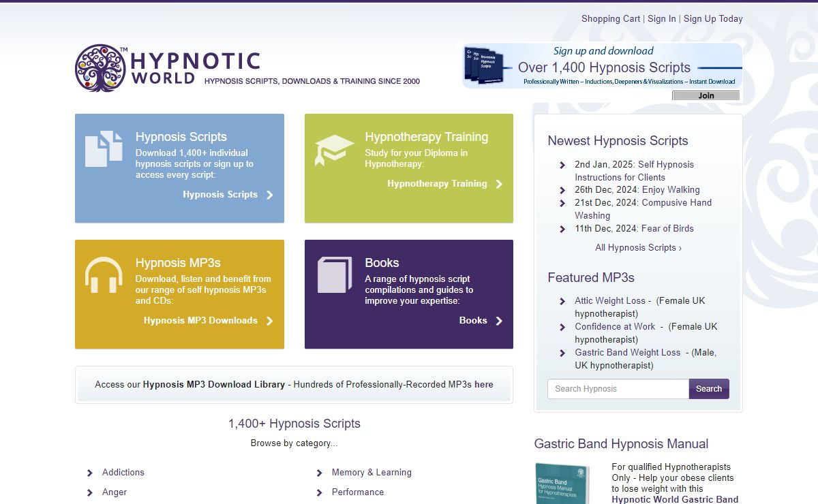The image size is (818, 504).
Task: Open the Enjoy Walking script
Action: click(x=671, y=190)
